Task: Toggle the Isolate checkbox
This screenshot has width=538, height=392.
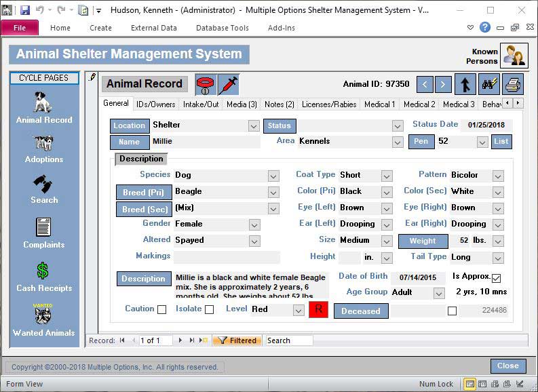Action: click(210, 310)
